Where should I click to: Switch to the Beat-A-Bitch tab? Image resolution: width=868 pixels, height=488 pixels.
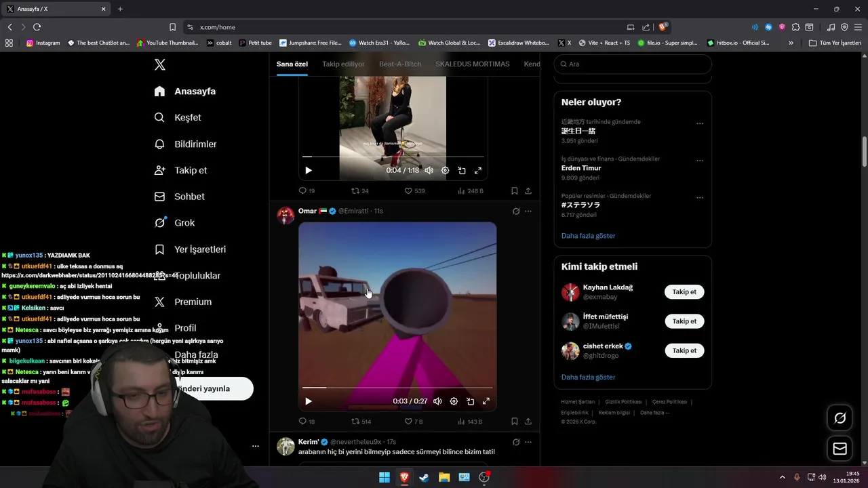coord(400,64)
